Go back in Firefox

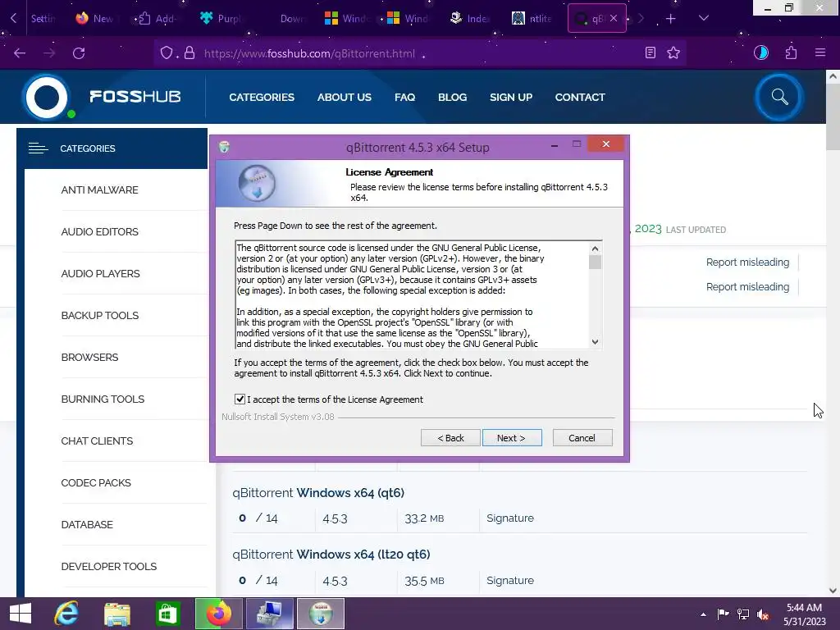coord(20,53)
